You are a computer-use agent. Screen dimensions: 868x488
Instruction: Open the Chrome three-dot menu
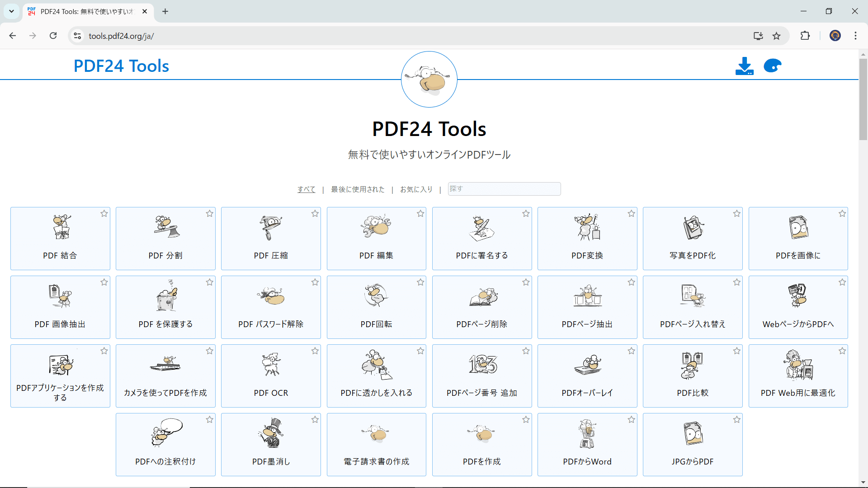[x=855, y=36]
